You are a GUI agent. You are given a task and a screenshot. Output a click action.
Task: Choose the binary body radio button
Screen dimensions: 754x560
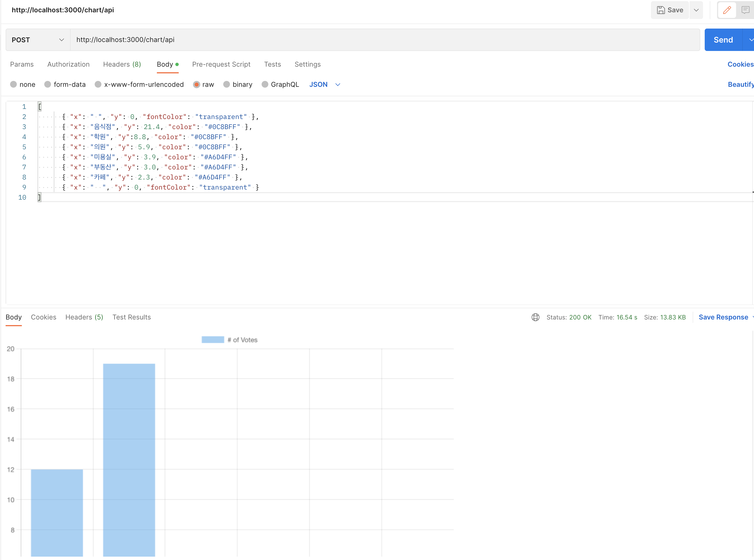pos(227,84)
